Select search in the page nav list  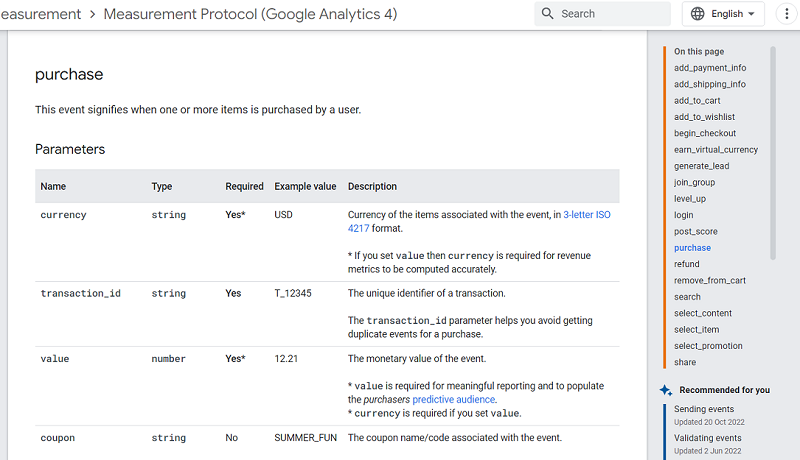coord(687,296)
